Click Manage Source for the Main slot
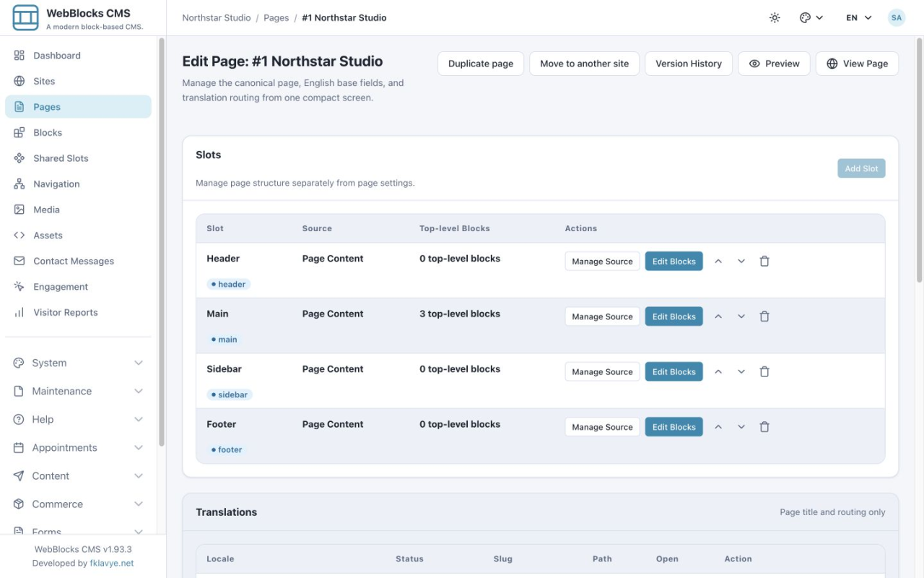The image size is (924, 578). click(602, 316)
